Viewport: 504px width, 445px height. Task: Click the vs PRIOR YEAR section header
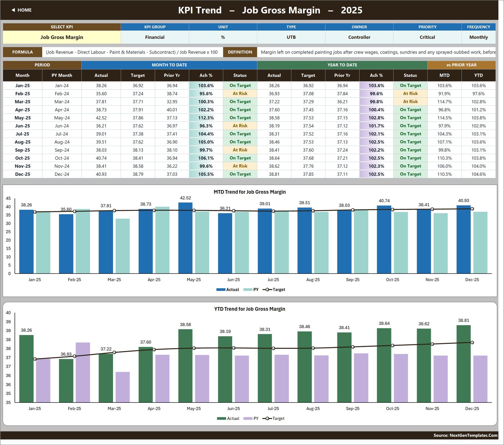[461, 65]
